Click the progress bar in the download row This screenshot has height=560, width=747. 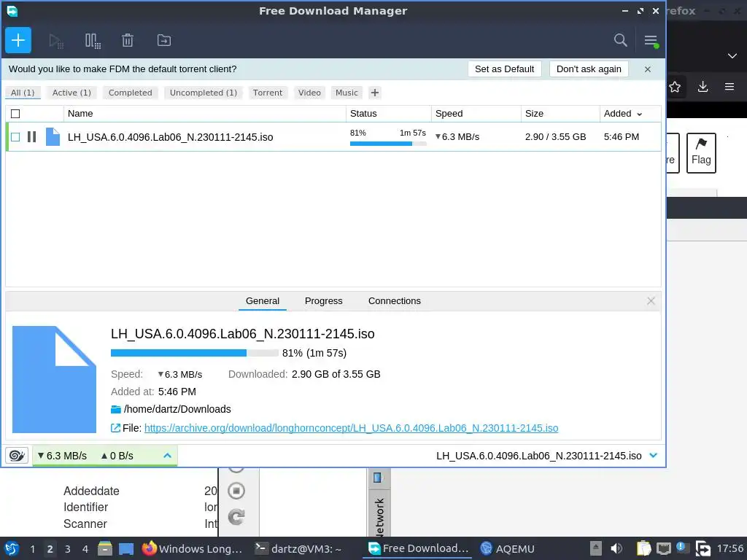click(388, 144)
